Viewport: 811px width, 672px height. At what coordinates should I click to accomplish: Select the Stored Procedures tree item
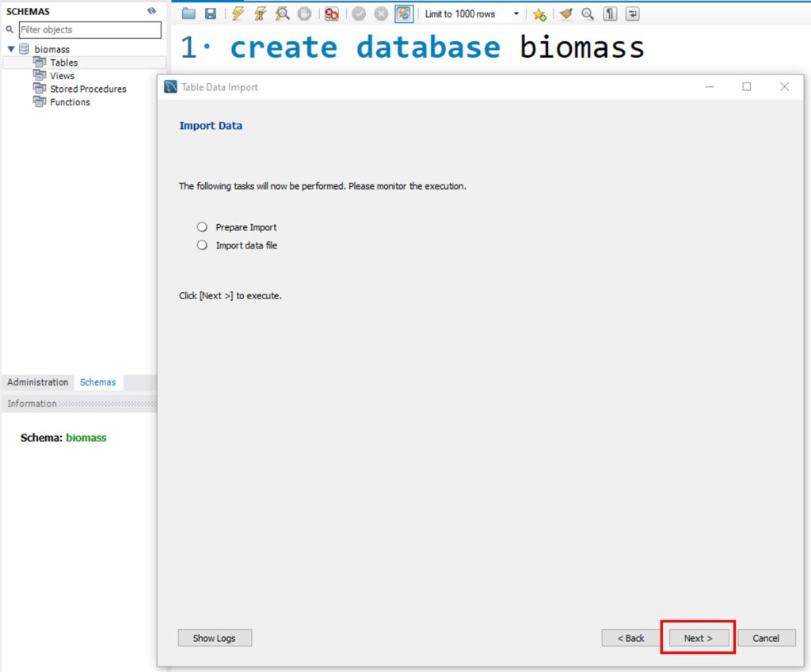tap(88, 89)
